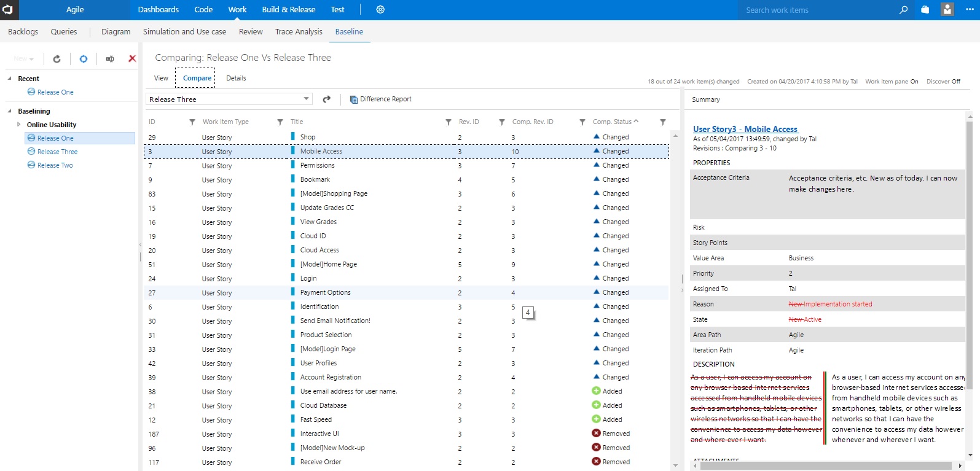
Task: Switch to the Details tab
Action: (236, 78)
